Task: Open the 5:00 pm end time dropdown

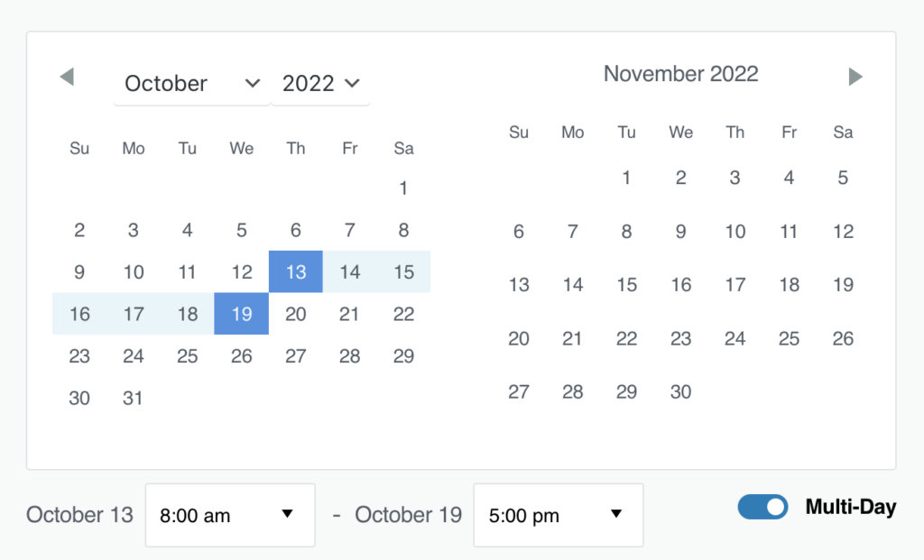Action: coord(558,515)
